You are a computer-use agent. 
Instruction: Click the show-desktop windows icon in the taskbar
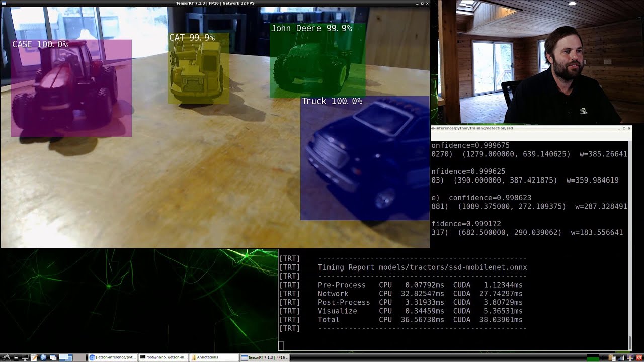point(53,357)
